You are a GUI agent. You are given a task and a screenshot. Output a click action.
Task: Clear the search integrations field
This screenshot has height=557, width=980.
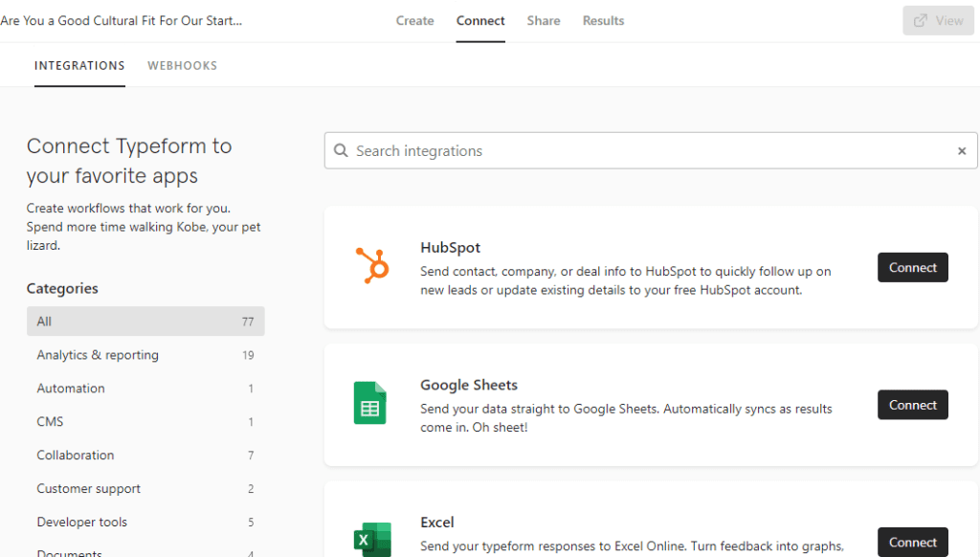coord(962,150)
